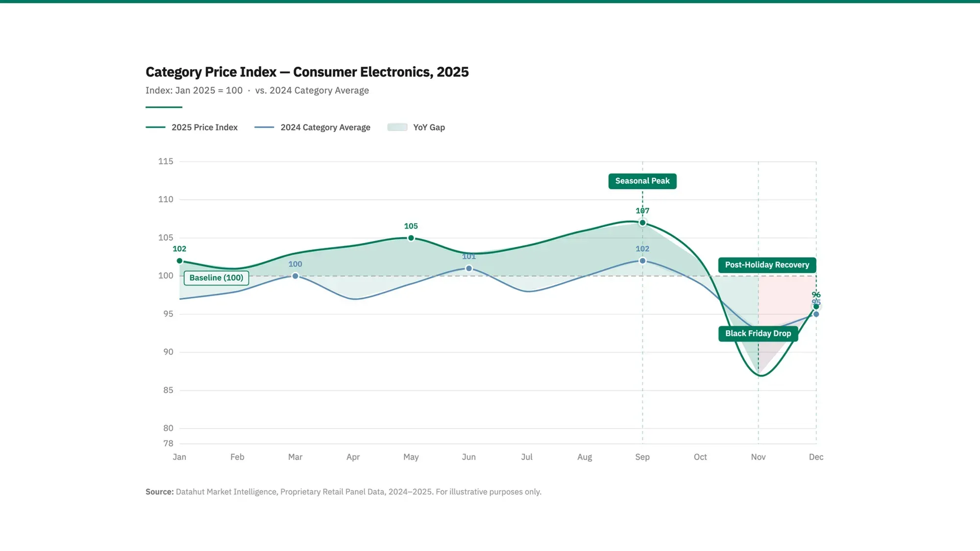Select the 2025 January data point at 102
Viewport: 980px width, 551px height.
(179, 261)
